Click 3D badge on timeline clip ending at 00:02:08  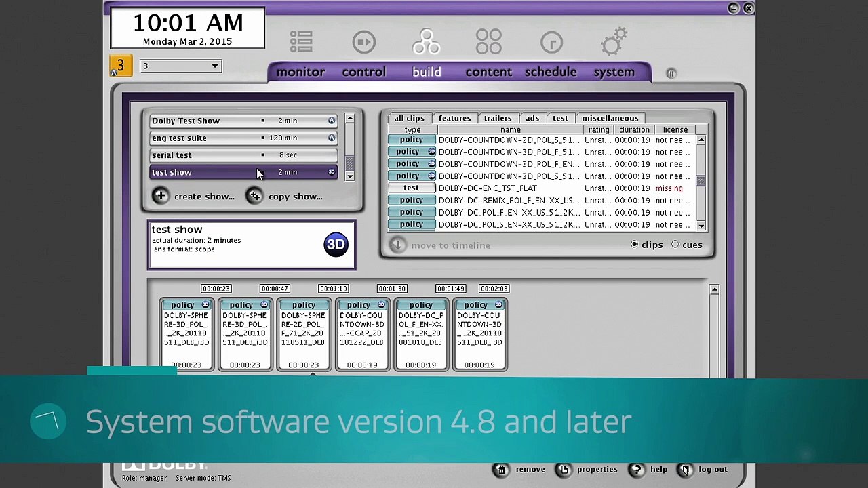pyautogui.click(x=498, y=305)
